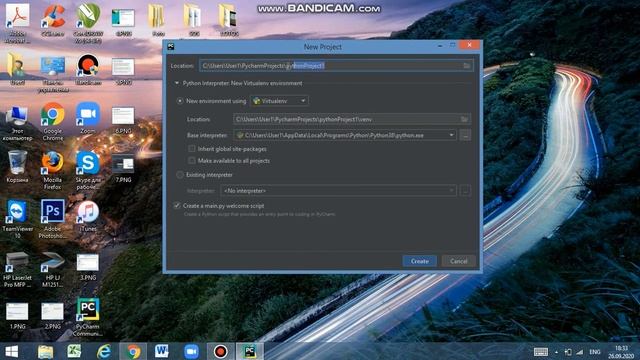640x360 pixels.
Task: Open Adobe Acrobat desktop shortcut
Action: point(18,23)
